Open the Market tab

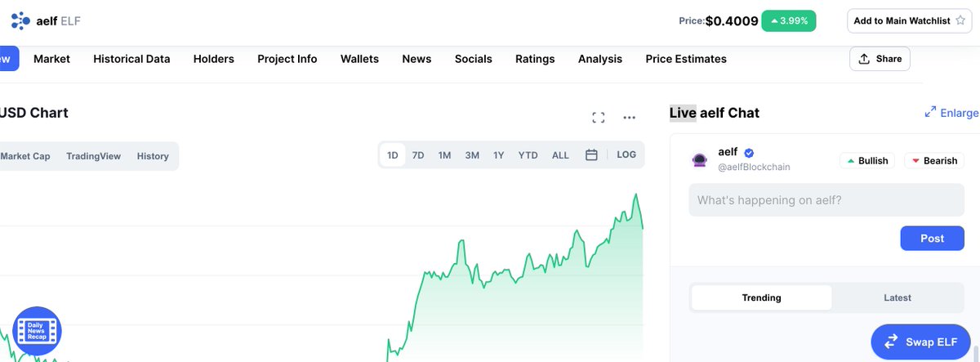tap(51, 59)
